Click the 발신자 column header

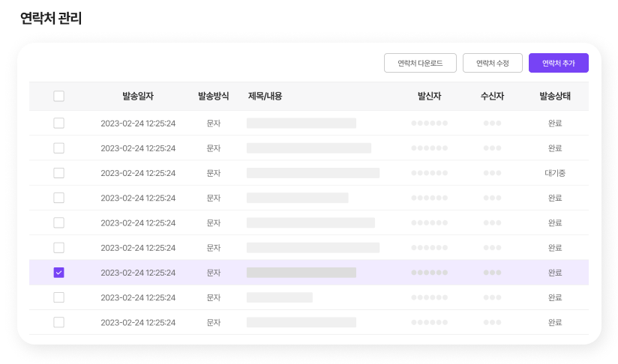tap(429, 96)
